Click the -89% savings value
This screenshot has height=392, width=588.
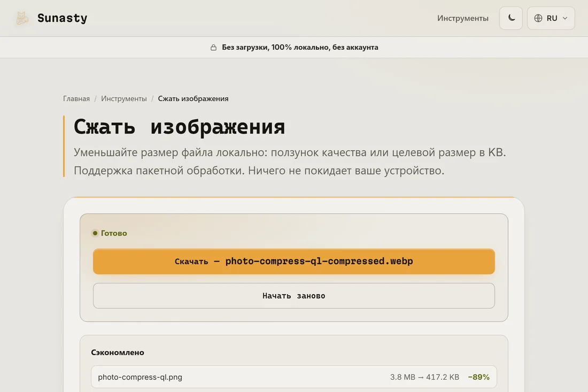[x=478, y=377]
